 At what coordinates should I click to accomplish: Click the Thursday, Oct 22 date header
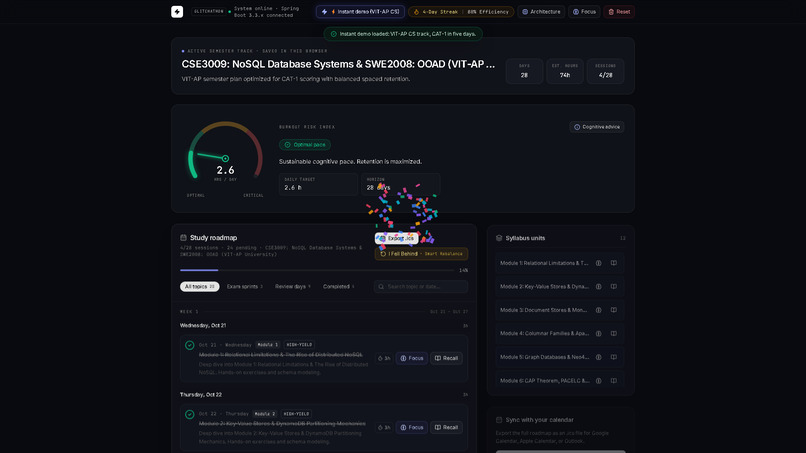click(x=200, y=394)
